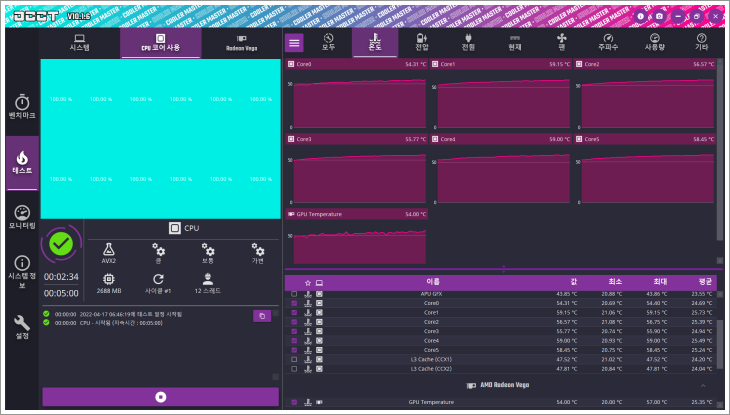Click the star favorites column header icon
Screen dimensions: 730x415
[x=307, y=283]
